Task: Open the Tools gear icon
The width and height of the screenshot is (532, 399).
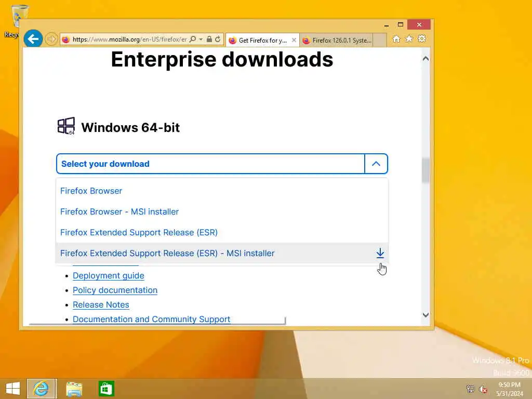Action: [x=422, y=38]
